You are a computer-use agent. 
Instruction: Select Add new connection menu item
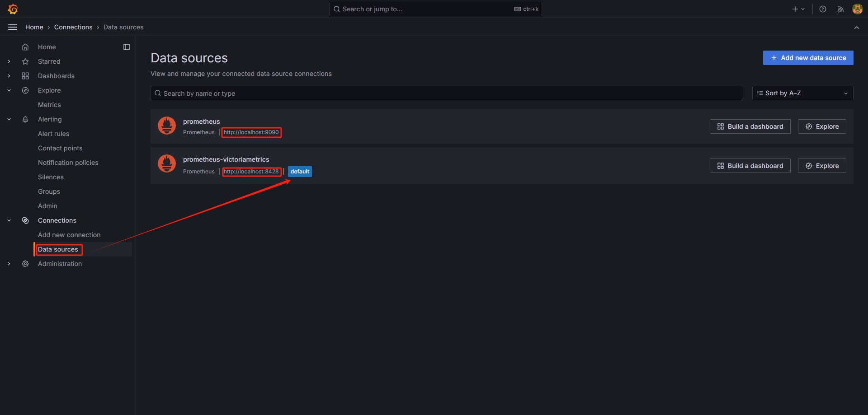tap(69, 235)
